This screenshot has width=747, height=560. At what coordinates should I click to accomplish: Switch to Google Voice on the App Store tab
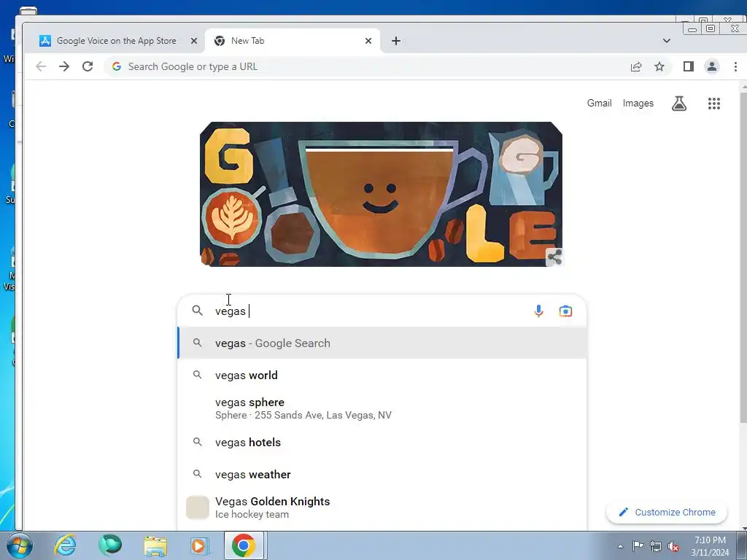click(117, 41)
